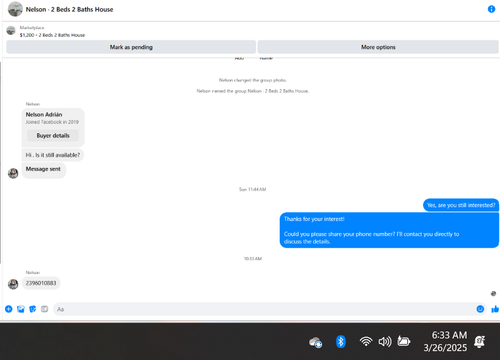Open OneDrive cloud tray icon
Viewport: 500px width, 360px height.
pos(316,342)
